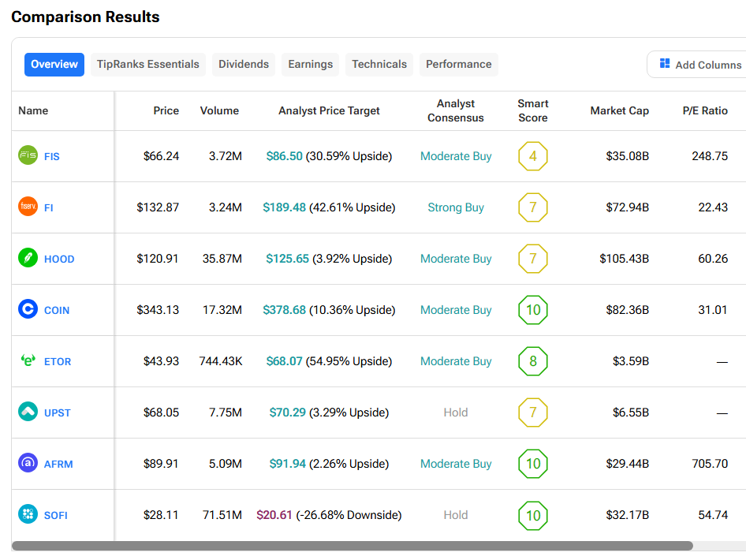
Task: Click the horizontal table scrollbar
Action: click(352, 546)
